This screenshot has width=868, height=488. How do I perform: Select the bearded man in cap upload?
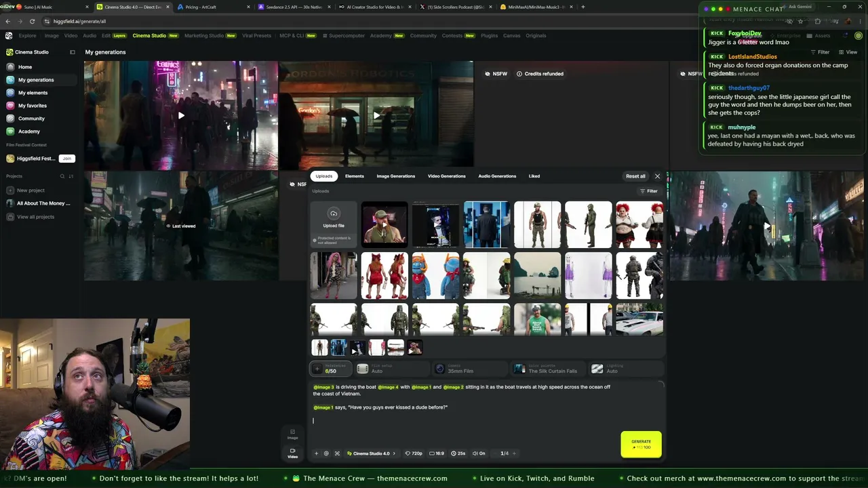(x=384, y=224)
